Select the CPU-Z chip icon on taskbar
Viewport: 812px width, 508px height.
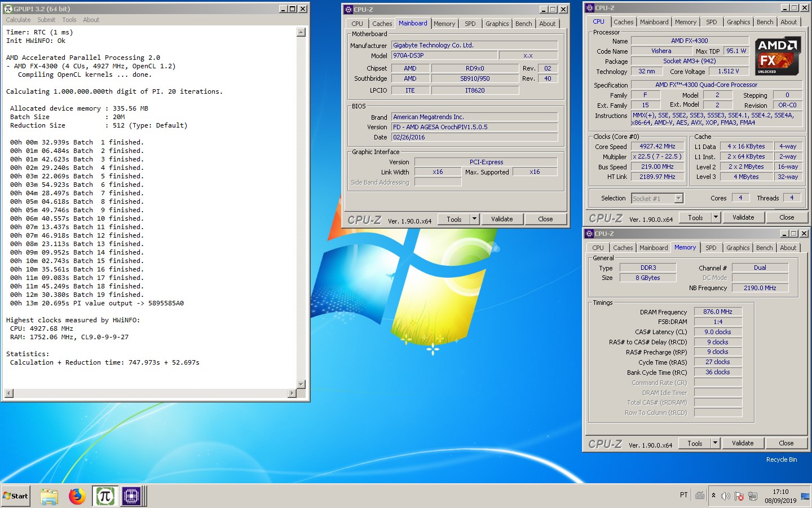point(131,496)
